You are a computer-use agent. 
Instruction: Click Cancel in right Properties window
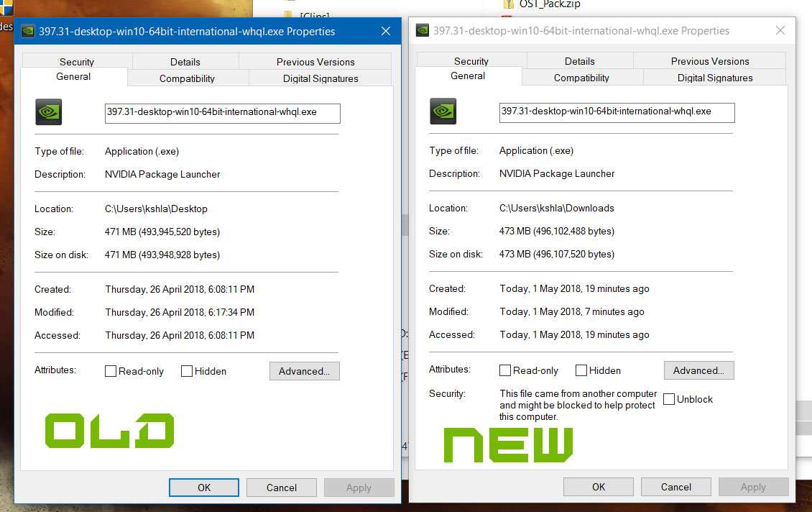tap(676, 487)
